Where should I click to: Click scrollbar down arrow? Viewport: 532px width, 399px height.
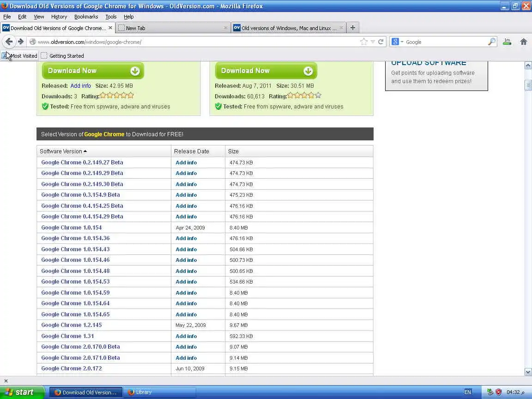[528, 372]
